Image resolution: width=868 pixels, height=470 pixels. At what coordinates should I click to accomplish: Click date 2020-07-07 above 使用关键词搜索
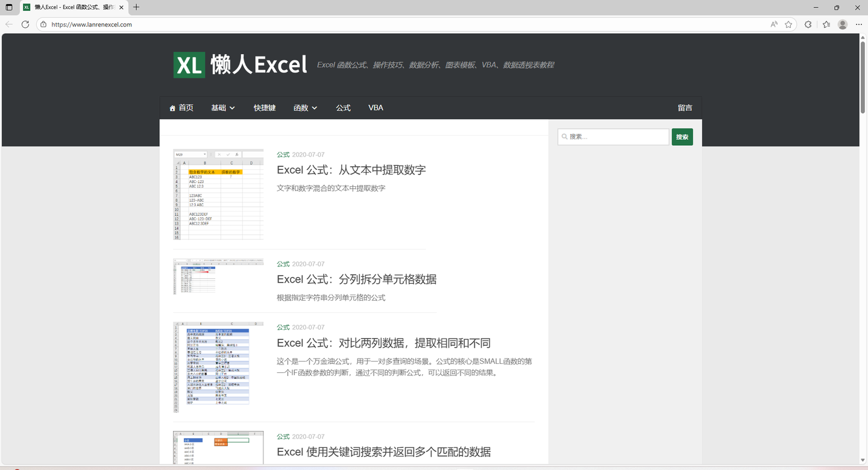click(x=308, y=437)
